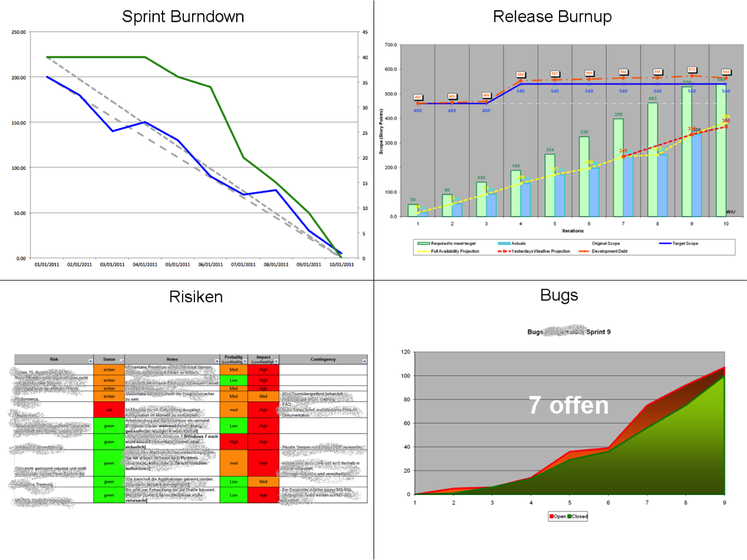This screenshot has width=747, height=560.
Task: Click the '#NV' label in Release Burnup chart
Action: point(731,212)
